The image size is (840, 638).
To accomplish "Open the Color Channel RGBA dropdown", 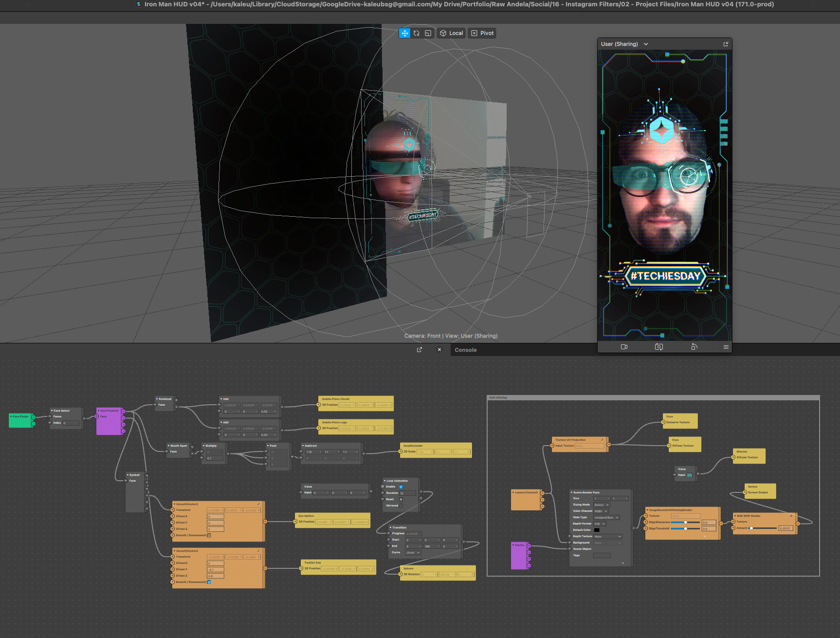I will coord(601,511).
